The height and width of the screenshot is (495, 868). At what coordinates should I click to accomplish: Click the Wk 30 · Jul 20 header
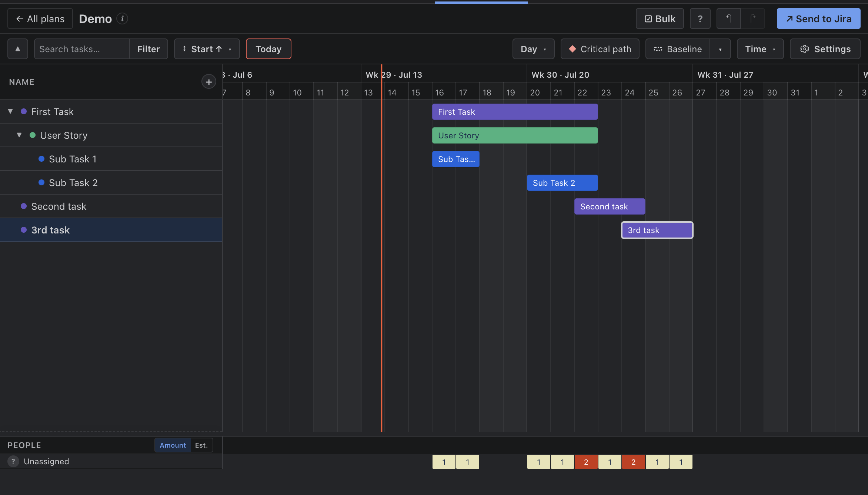click(x=560, y=75)
